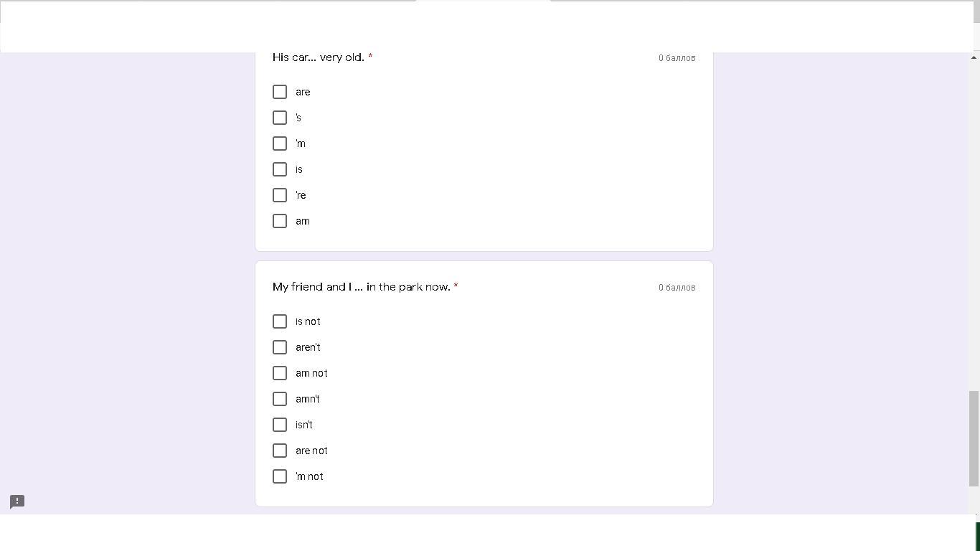Tick the 'am' checkbox
The image size is (980, 551).
tap(280, 221)
